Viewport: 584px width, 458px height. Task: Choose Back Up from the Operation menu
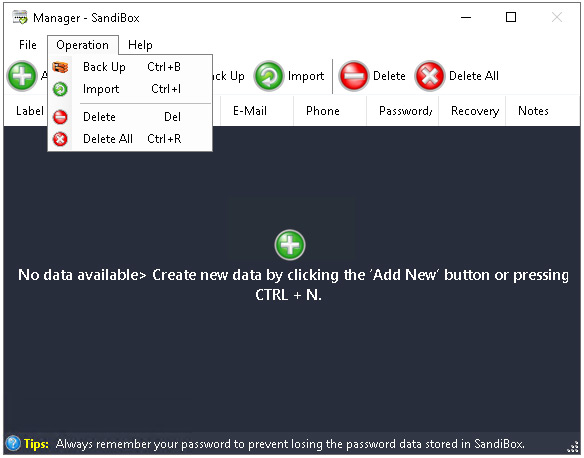click(130, 67)
